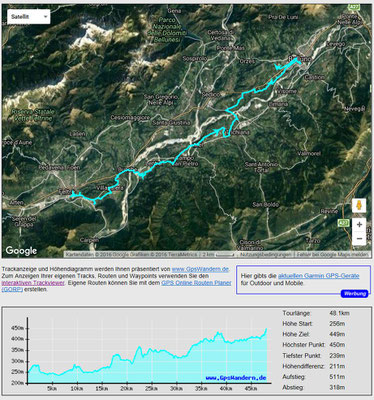This screenshot has width=374, height=400.
Task: Click the Street View pegman icon
Action: (x=359, y=206)
